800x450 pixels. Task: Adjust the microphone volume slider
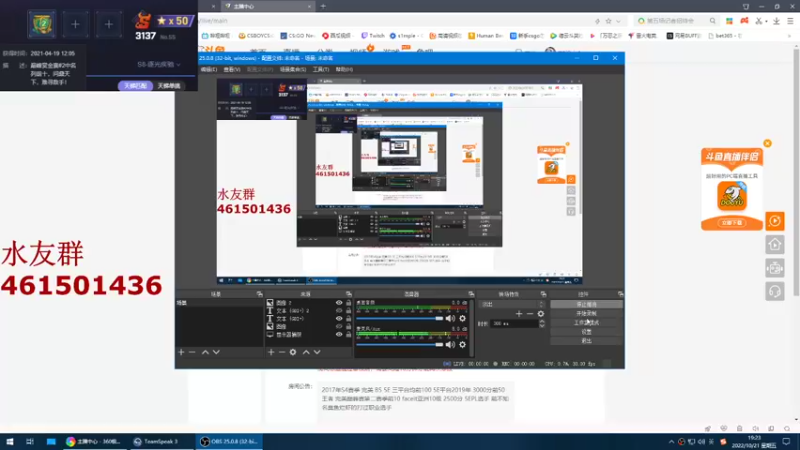399,345
